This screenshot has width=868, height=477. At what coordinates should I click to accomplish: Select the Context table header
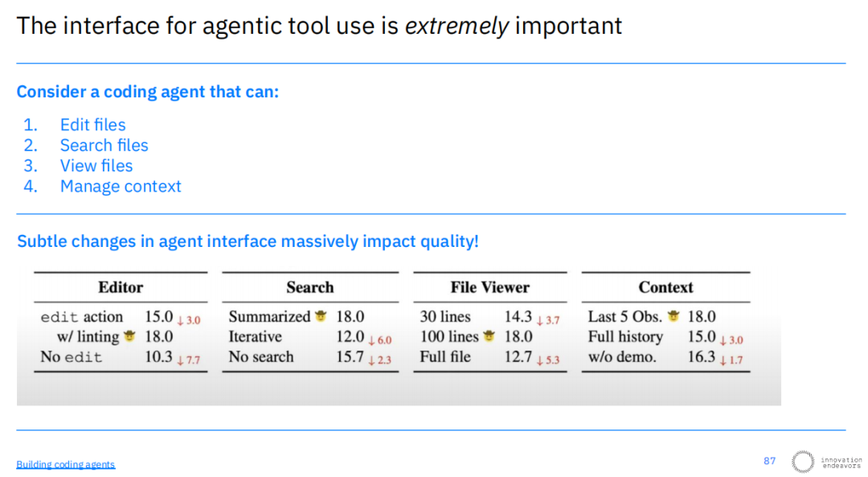coord(666,287)
